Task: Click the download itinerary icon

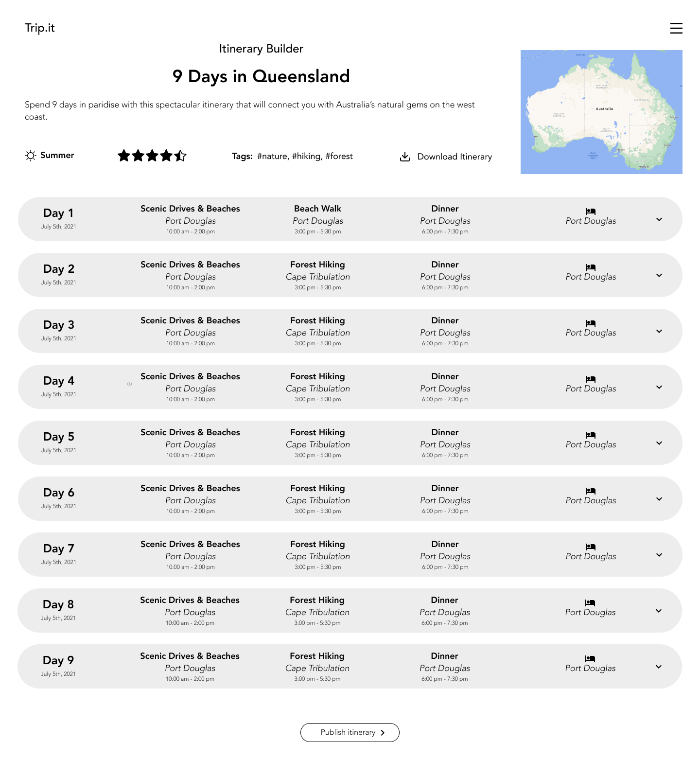Action: click(x=404, y=157)
